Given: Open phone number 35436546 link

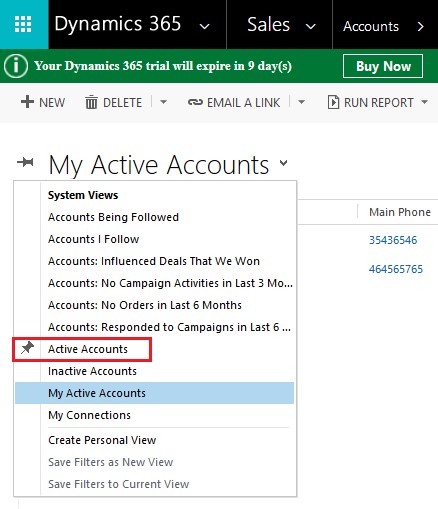Looking at the screenshot, I should [x=393, y=240].
